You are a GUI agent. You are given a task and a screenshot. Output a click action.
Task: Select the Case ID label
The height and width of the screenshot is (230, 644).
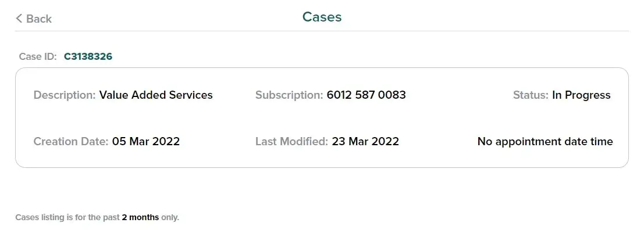coord(38,56)
